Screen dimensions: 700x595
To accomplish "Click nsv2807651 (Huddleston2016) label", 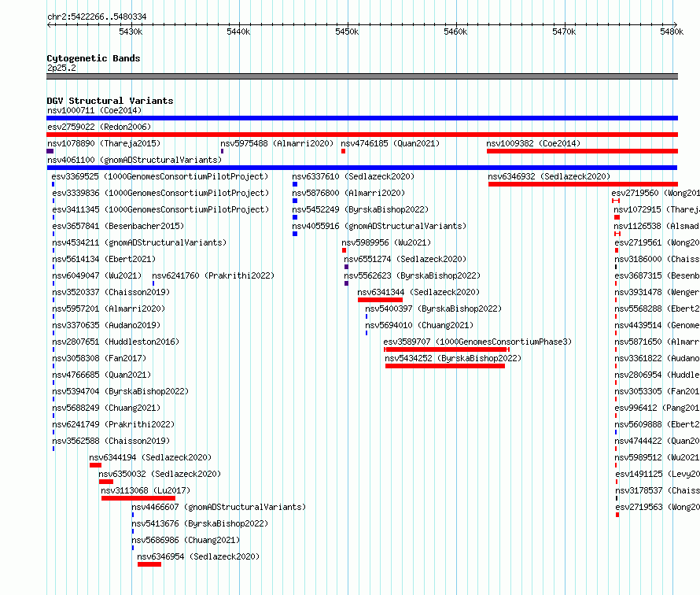I will [x=116, y=342].
